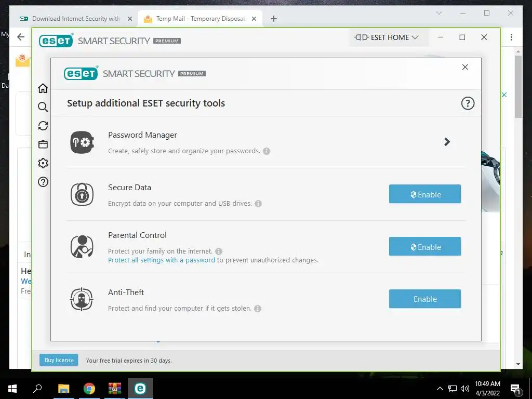
Task: Show info tooltip for Anti-Theft description
Action: click(x=258, y=309)
